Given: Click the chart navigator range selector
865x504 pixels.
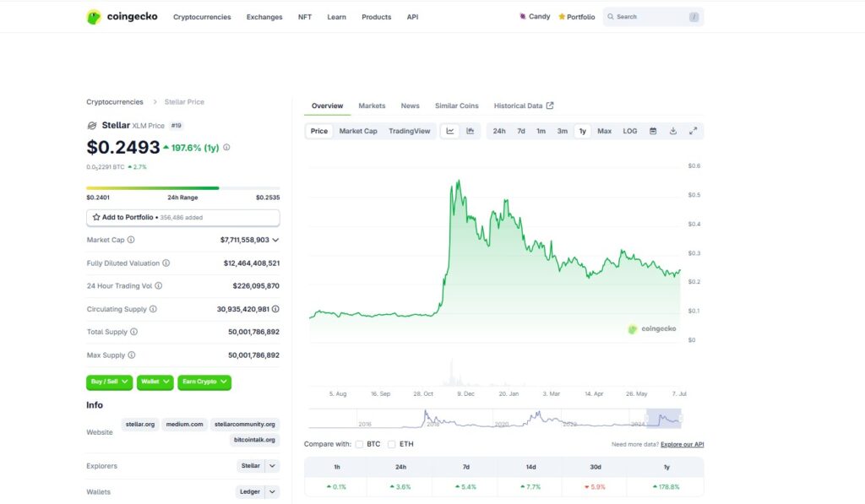Looking at the screenshot, I should pyautogui.click(x=664, y=419).
